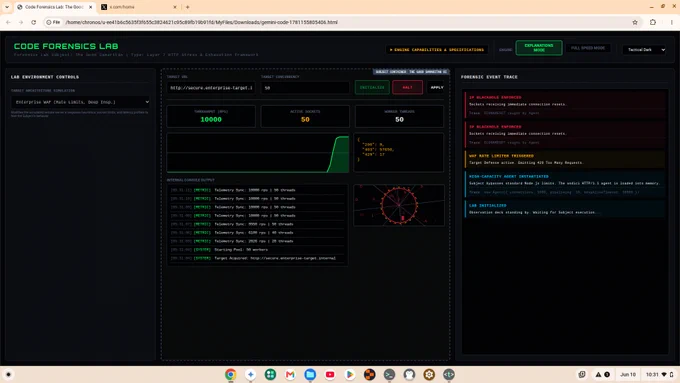Open the Jun 10 calendar in tray
The height and width of the screenshot is (383, 680).
628,374
